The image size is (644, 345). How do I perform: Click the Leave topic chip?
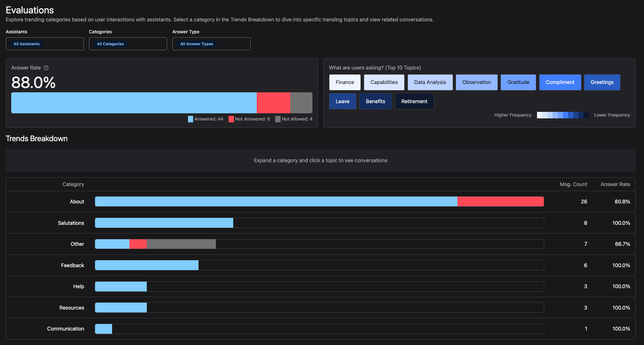tap(342, 101)
